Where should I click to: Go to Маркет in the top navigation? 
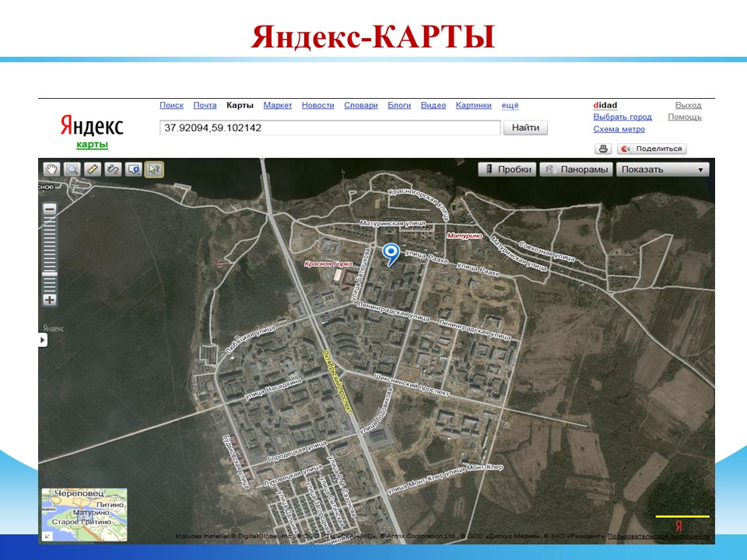point(278,105)
